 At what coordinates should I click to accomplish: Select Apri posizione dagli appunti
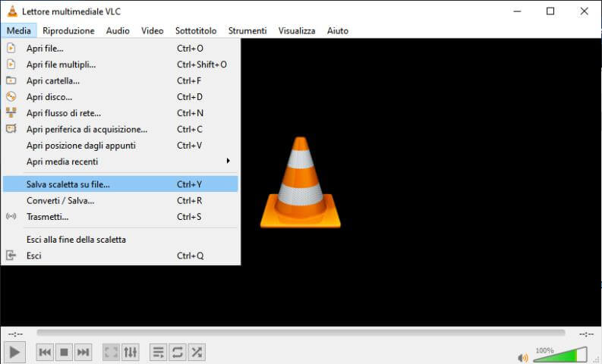120,145
